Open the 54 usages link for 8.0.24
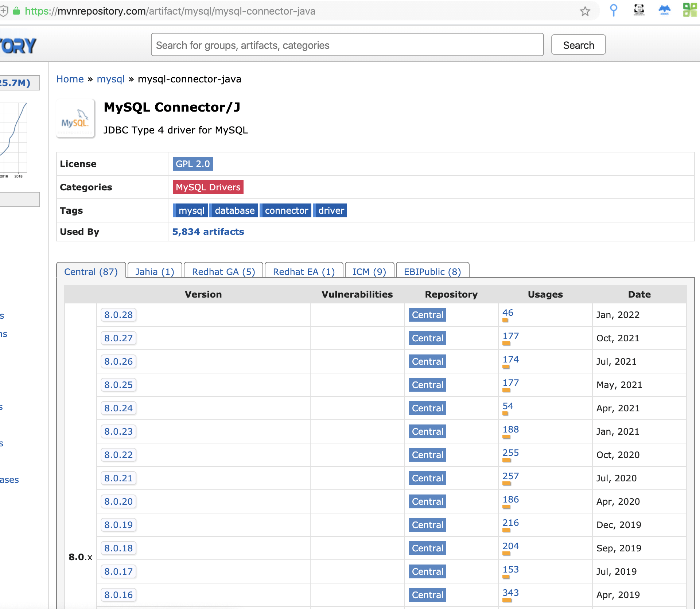Viewport: 700px width, 609px height. point(507,406)
